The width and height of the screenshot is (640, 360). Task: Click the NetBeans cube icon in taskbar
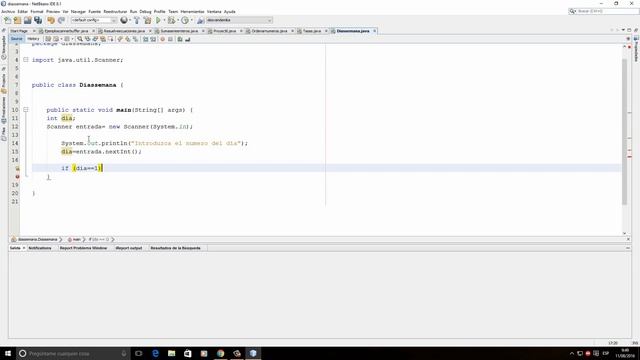coord(253,353)
